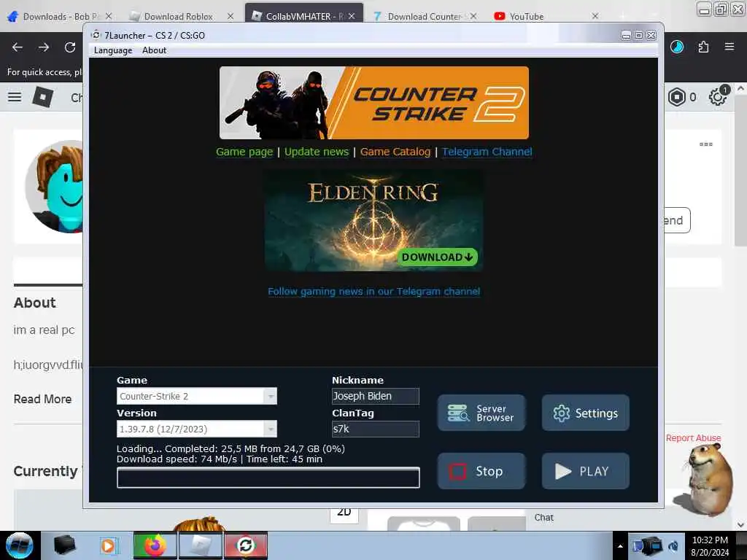Switch to Download Roblox browser tab
This screenshot has width=747, height=560.
(179, 17)
